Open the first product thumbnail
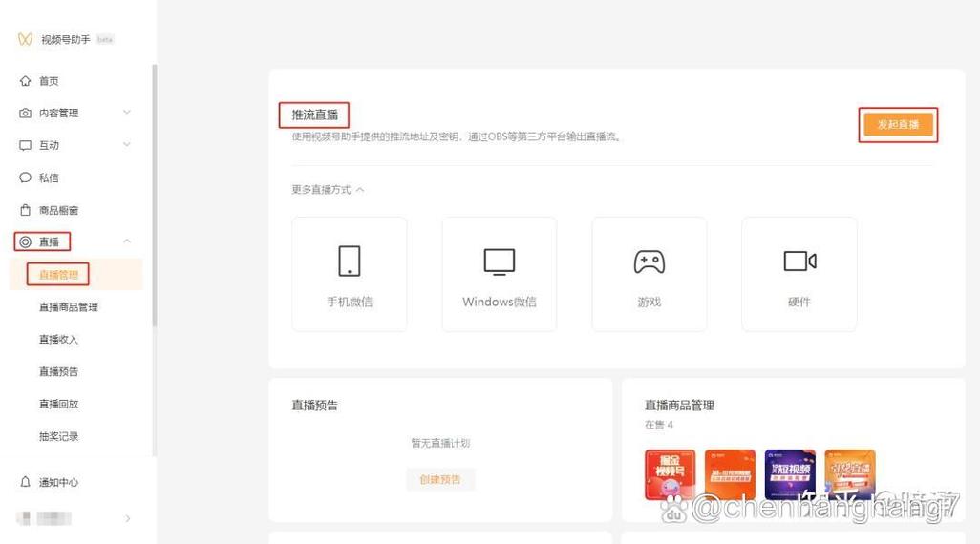Viewport: 980px width, 544px height. (670, 474)
